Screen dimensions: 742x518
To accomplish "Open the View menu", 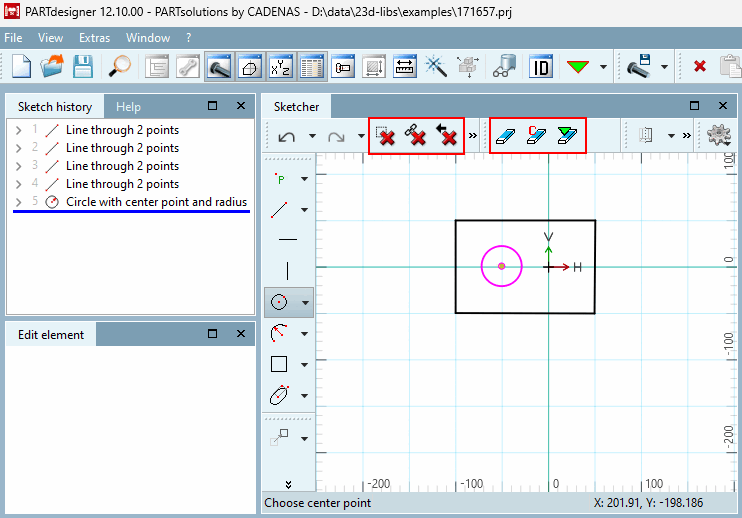I will (x=50, y=38).
